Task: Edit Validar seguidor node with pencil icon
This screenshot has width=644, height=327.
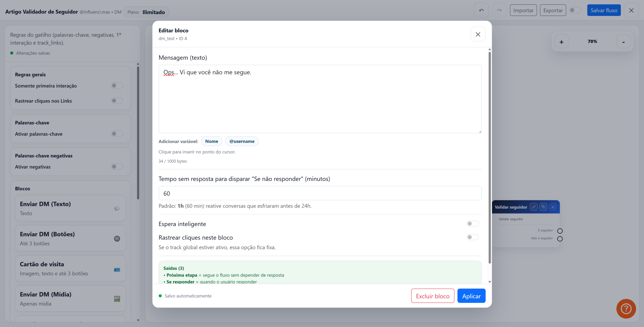Action: pos(533,207)
